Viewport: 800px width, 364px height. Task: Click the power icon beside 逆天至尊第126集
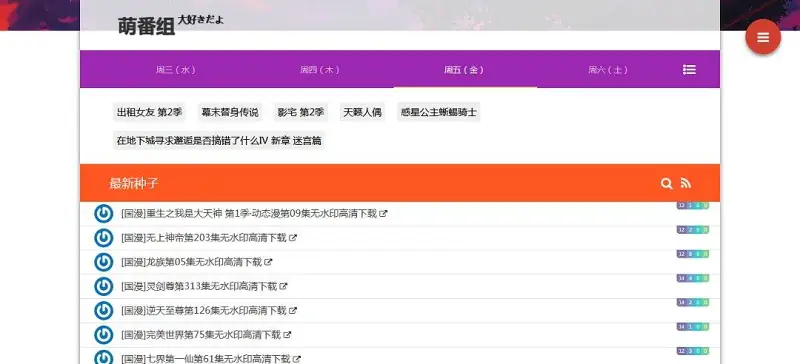pos(104,310)
